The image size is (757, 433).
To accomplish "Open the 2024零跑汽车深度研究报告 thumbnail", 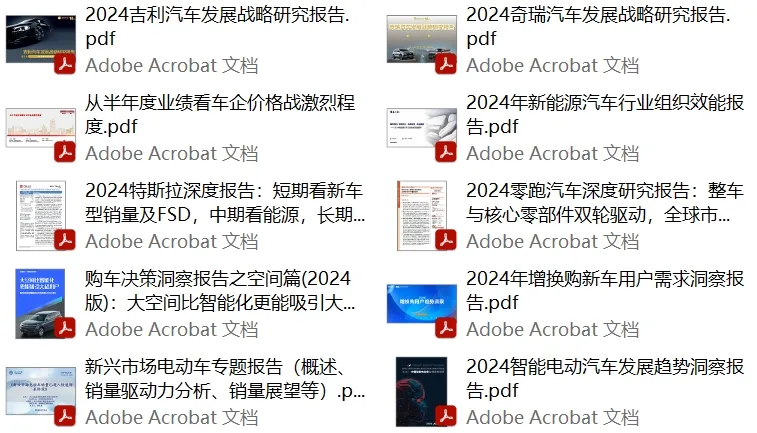I will (x=421, y=216).
